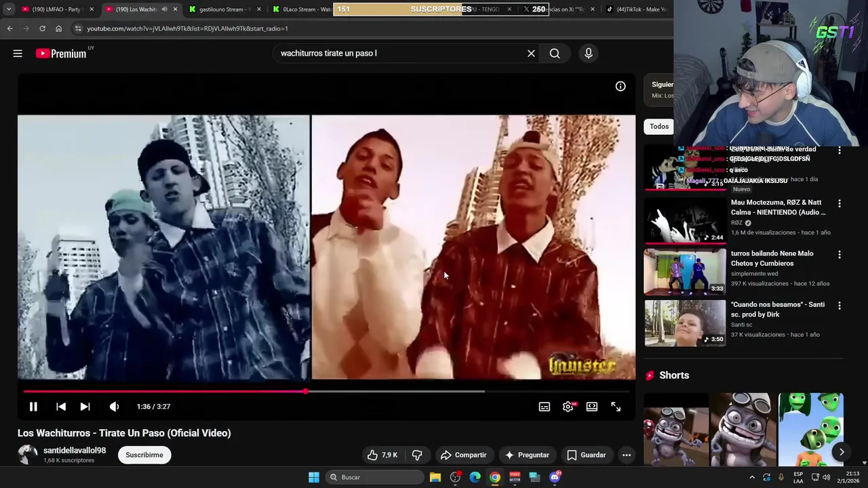This screenshot has height=488, width=868.
Task: Click the video info card icon
Action: [x=620, y=86]
